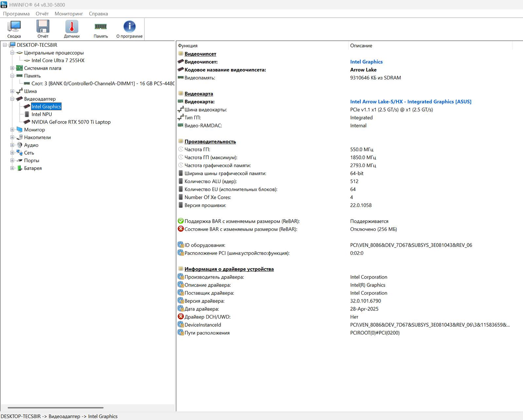Expand the Батарея tree node

point(12,168)
